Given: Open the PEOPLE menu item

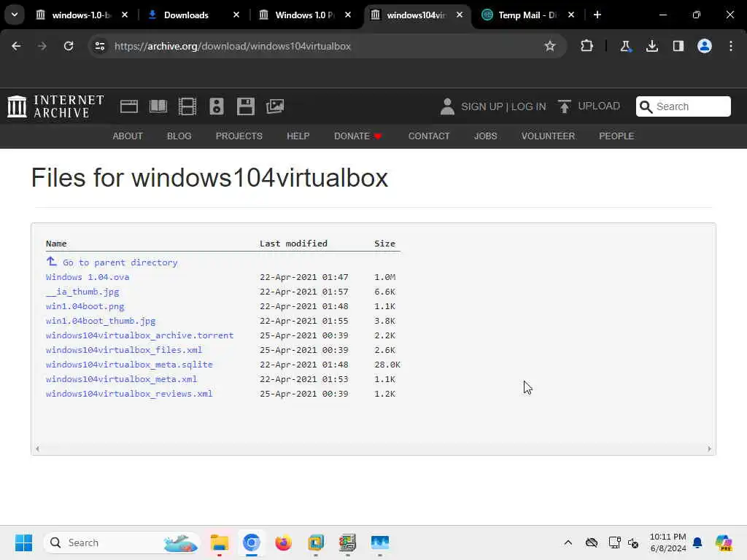Looking at the screenshot, I should (x=616, y=136).
